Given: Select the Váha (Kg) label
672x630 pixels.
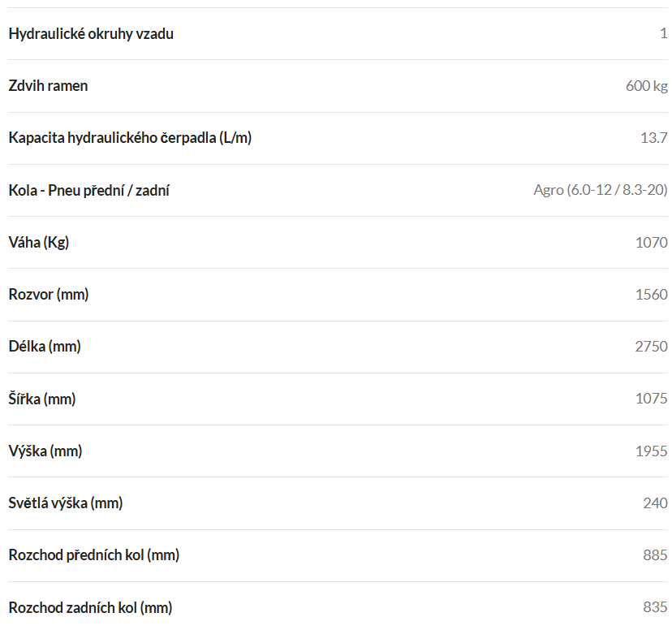Looking at the screenshot, I should pyautogui.click(x=39, y=243).
